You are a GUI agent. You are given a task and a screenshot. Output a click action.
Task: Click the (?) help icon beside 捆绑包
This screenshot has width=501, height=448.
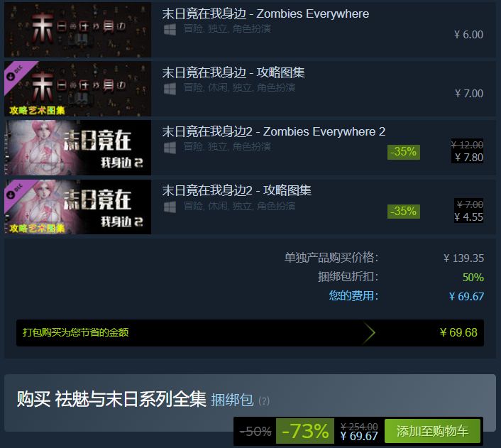click(x=264, y=400)
